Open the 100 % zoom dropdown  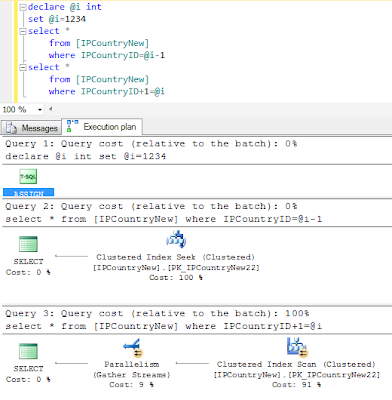[40, 109]
